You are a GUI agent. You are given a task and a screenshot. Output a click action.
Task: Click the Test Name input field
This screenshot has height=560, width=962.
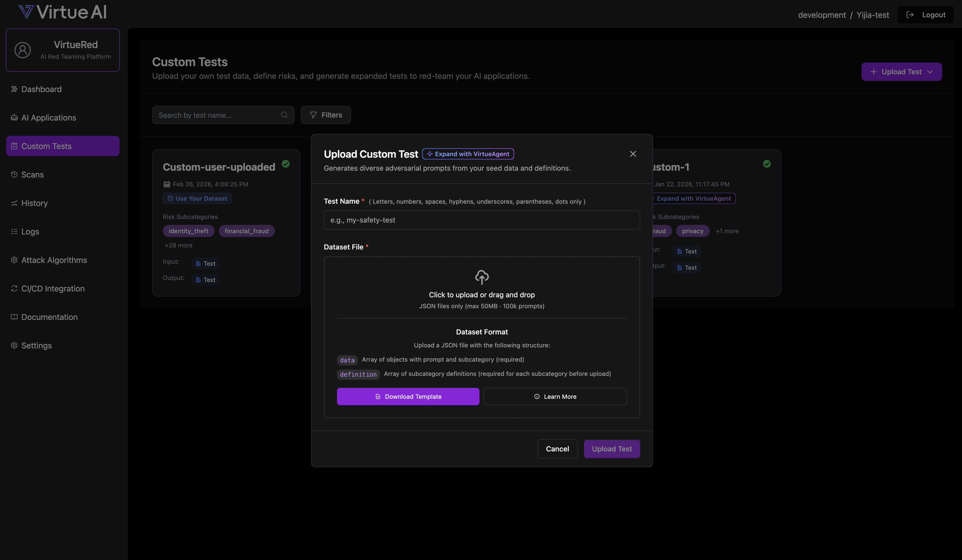(x=482, y=220)
